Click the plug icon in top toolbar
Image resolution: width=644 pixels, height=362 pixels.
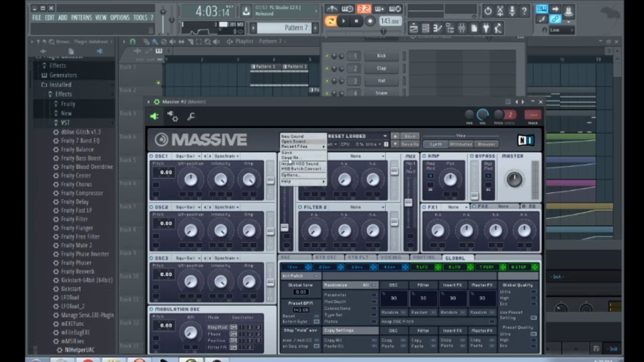486,29
